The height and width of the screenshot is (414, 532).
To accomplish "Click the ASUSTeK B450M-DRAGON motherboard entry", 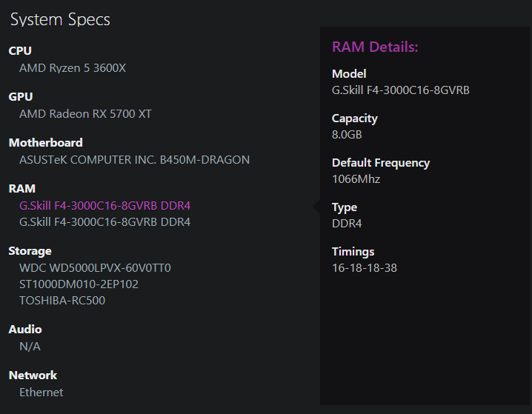I will 134,159.
